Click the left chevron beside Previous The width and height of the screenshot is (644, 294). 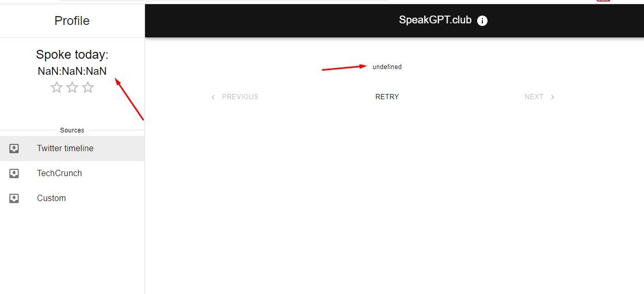[x=213, y=97]
